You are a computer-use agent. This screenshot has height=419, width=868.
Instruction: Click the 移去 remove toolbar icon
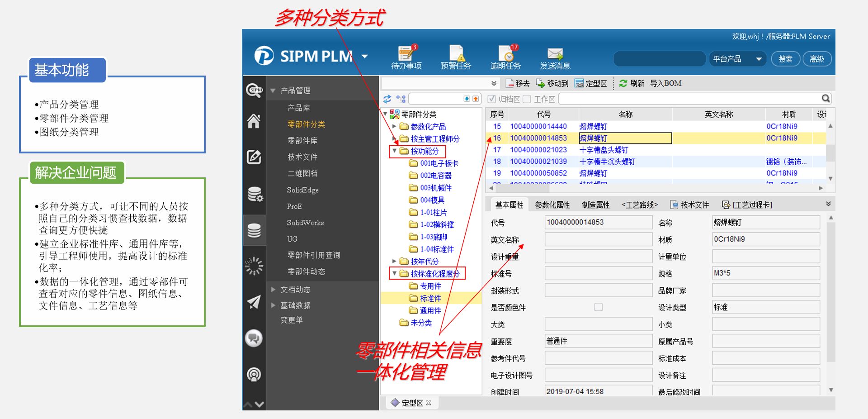point(510,83)
